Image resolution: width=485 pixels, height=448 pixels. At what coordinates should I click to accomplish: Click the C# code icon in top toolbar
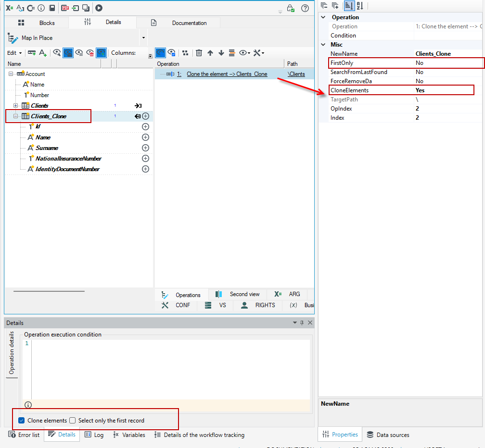pyautogui.click(x=31, y=8)
